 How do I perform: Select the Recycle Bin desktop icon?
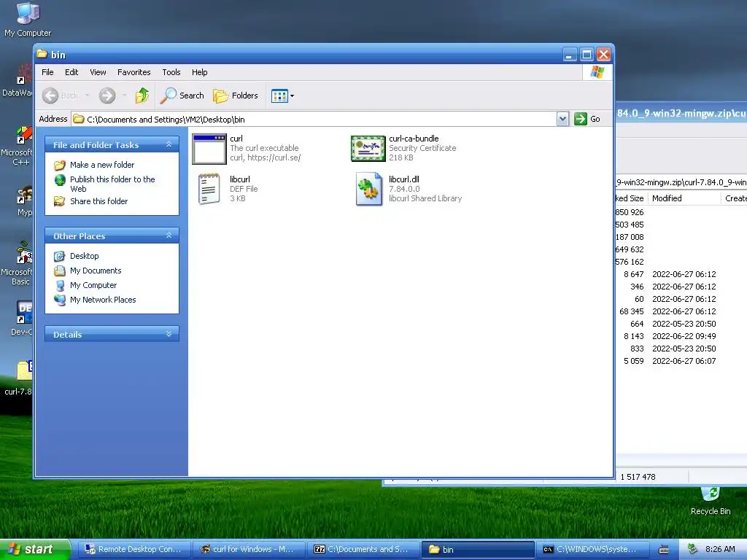(x=711, y=502)
